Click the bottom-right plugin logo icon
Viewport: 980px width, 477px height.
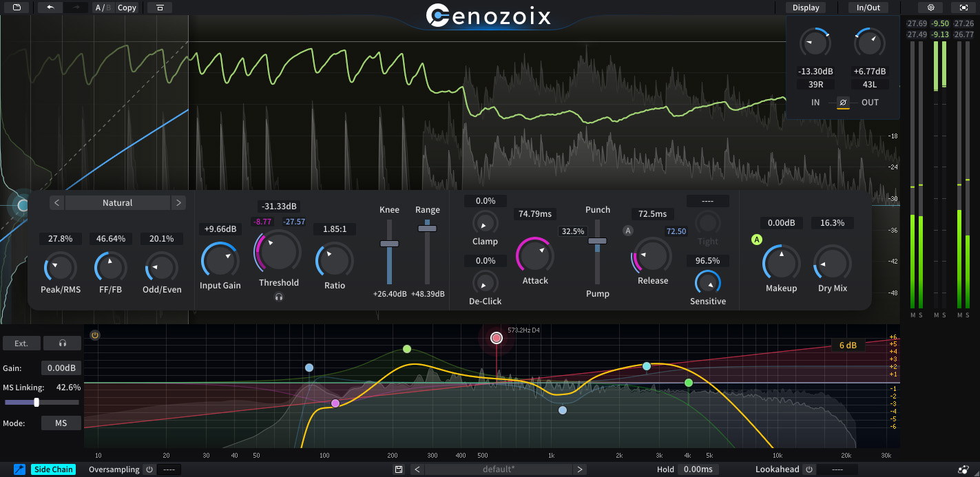[963, 469]
